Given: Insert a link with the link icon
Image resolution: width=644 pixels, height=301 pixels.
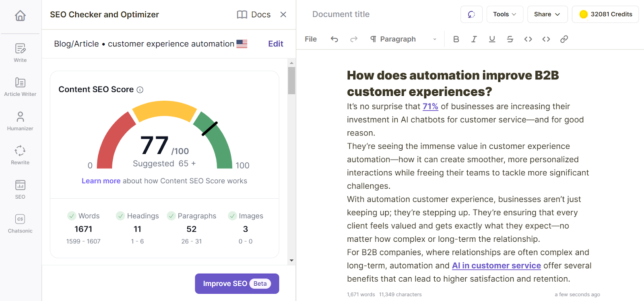Looking at the screenshot, I should 564,39.
